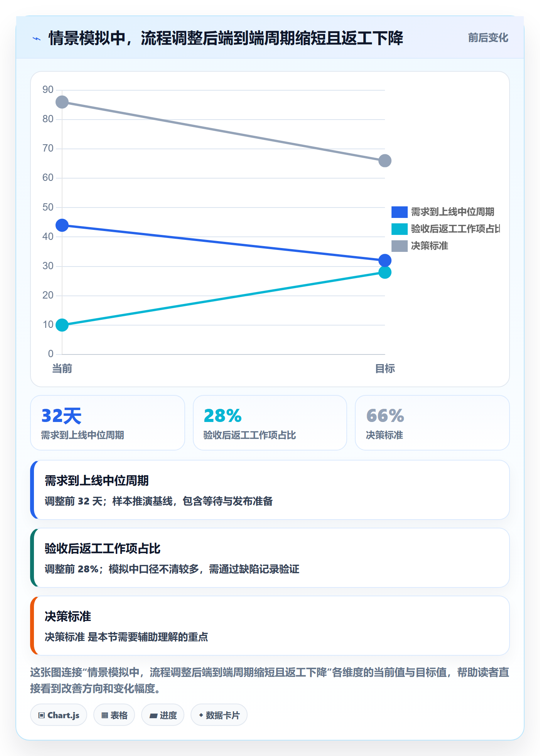Select the cyan data point at 目标

385,272
